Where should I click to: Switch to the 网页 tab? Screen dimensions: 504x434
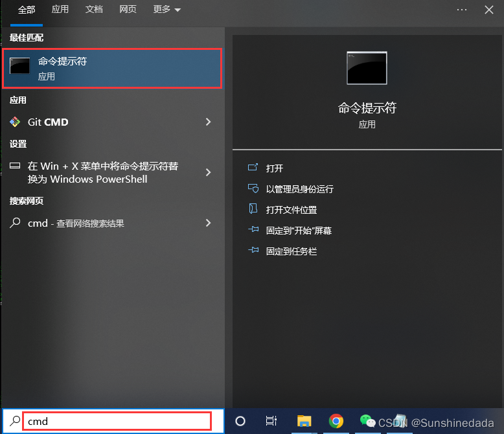click(128, 9)
